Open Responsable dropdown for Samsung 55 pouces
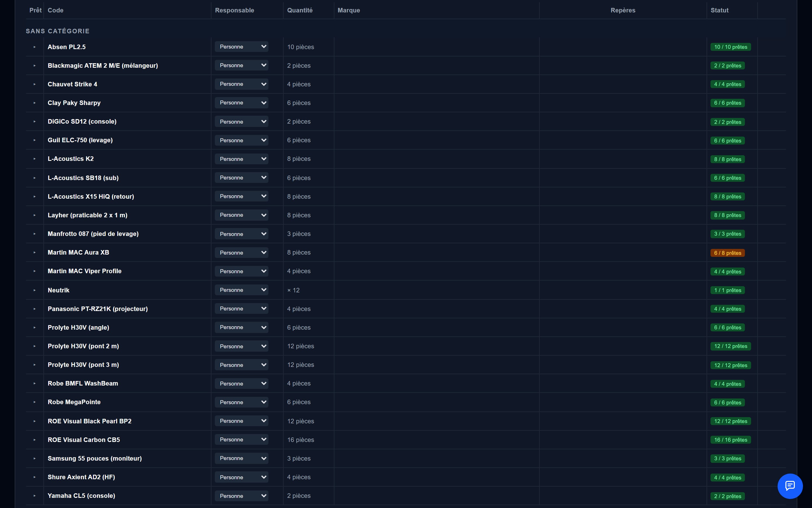 (x=242, y=458)
